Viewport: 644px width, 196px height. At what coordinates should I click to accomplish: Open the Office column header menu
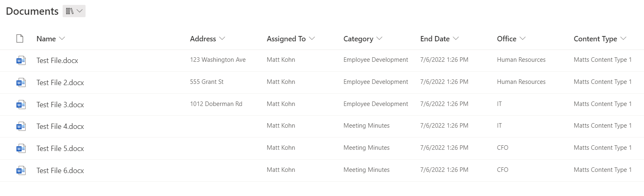(511, 38)
